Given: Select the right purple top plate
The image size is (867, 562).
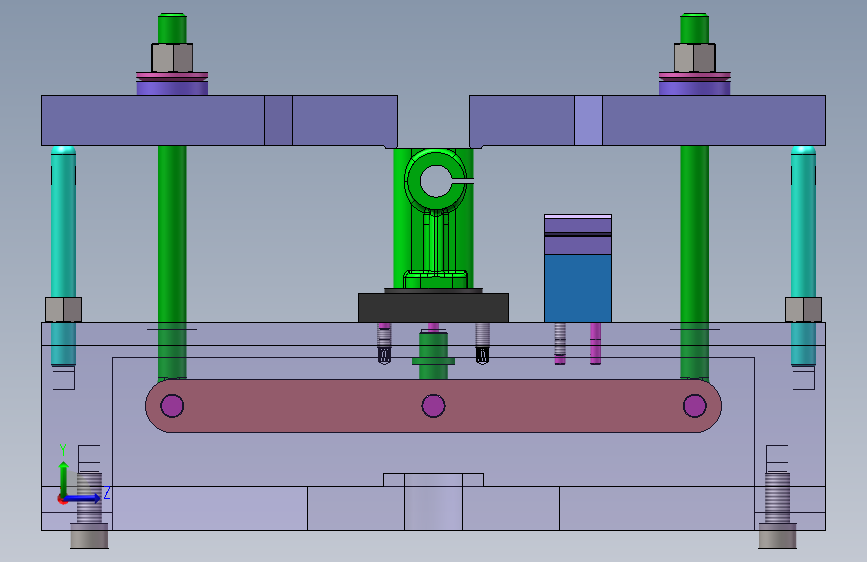Looking at the screenshot, I should (x=647, y=121).
